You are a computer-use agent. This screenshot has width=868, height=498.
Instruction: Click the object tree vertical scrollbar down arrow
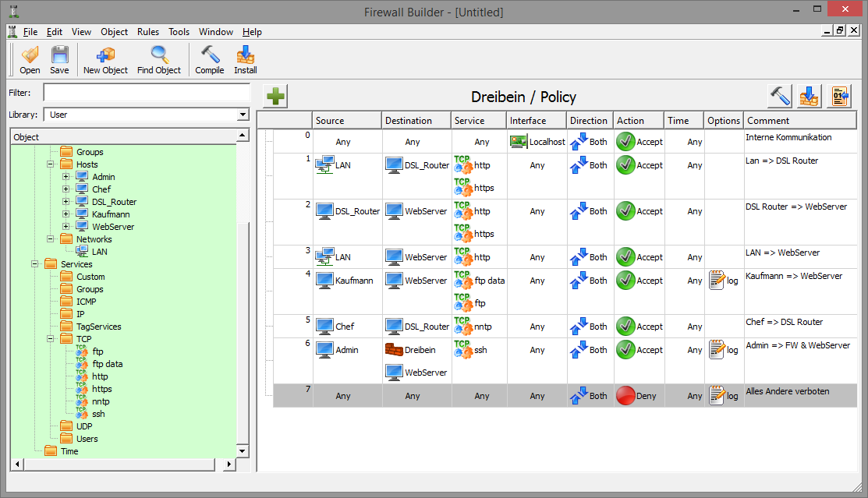coord(242,451)
